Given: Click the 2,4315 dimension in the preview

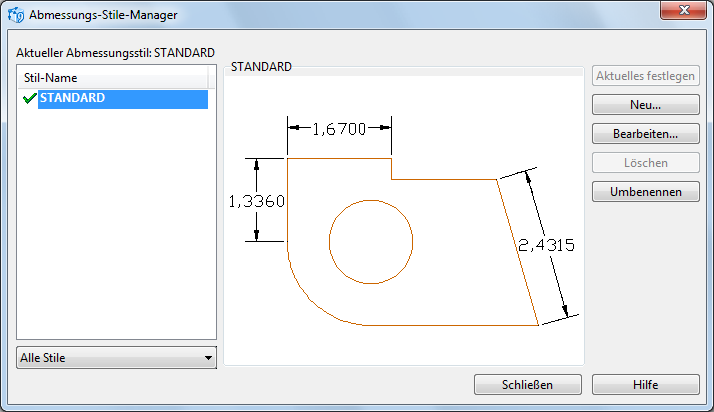Looking at the screenshot, I should click(545, 245).
